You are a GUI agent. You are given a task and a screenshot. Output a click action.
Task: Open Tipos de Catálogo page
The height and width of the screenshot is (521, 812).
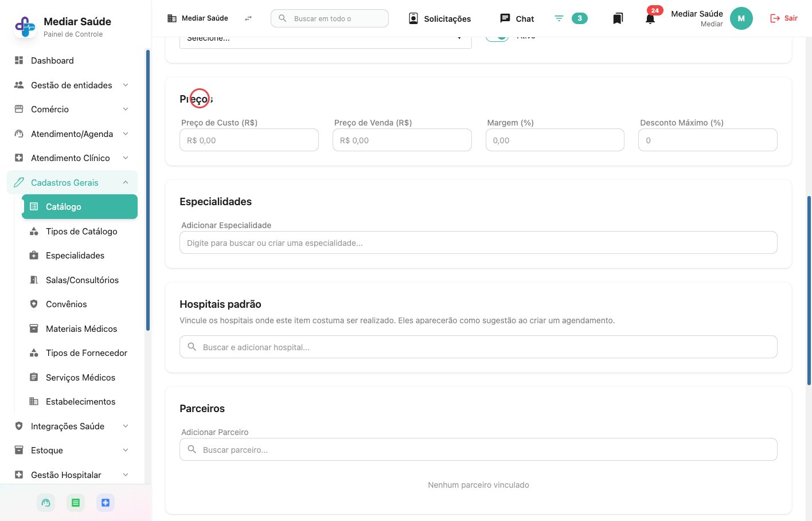81,232
